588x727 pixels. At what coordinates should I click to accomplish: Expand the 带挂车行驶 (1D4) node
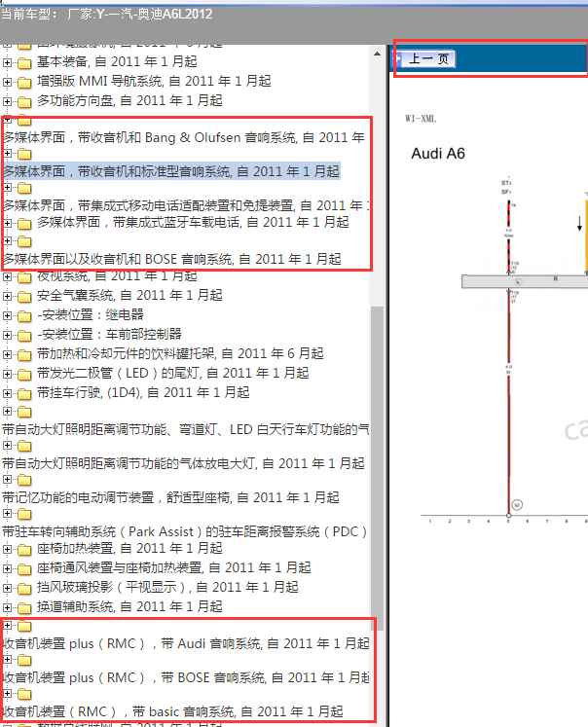pos(7,393)
